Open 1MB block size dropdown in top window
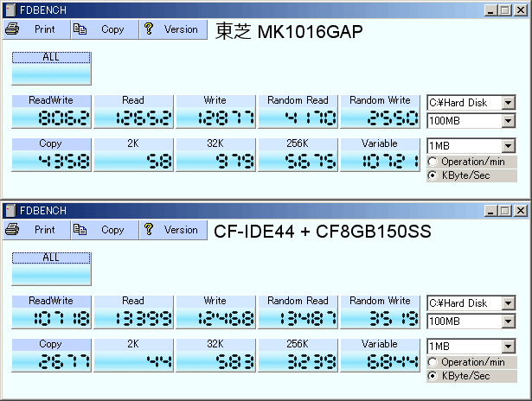Screen dimensions: 532x401 pos(509,146)
